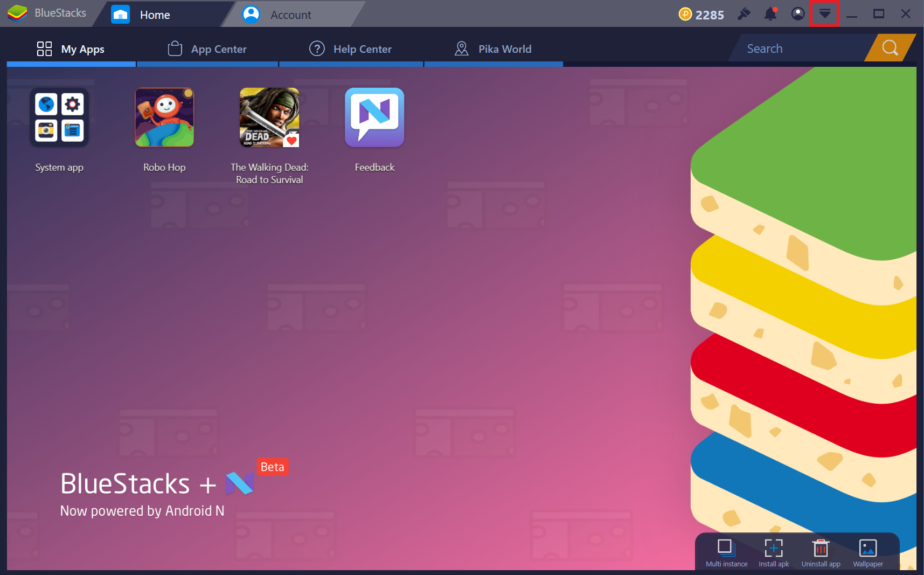This screenshot has height=575, width=924.
Task: Open the Feedback app
Action: (374, 117)
